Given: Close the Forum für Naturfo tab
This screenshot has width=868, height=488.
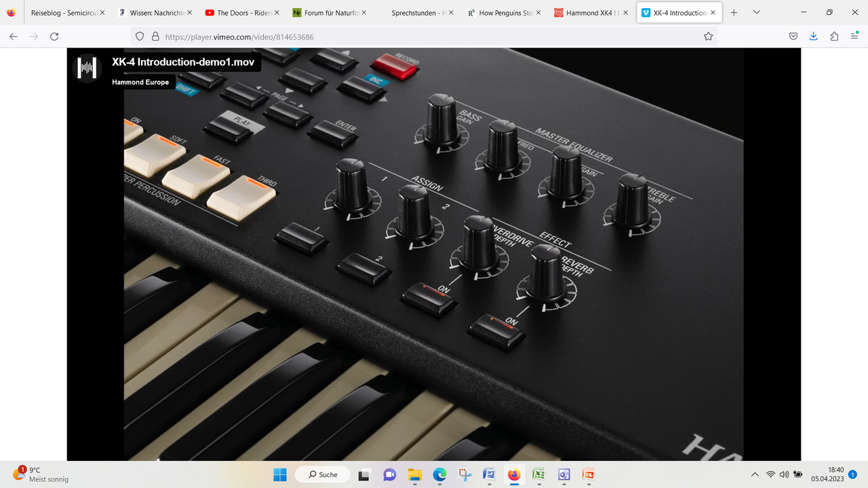Looking at the screenshot, I should pyautogui.click(x=364, y=12).
